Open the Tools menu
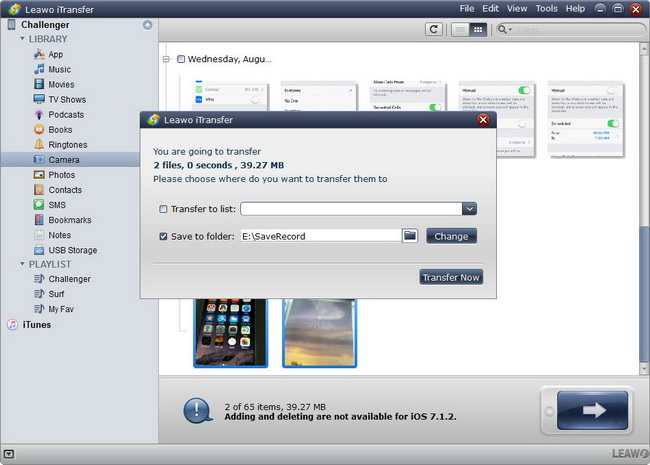Viewport: 650px width, 465px height. (x=546, y=8)
